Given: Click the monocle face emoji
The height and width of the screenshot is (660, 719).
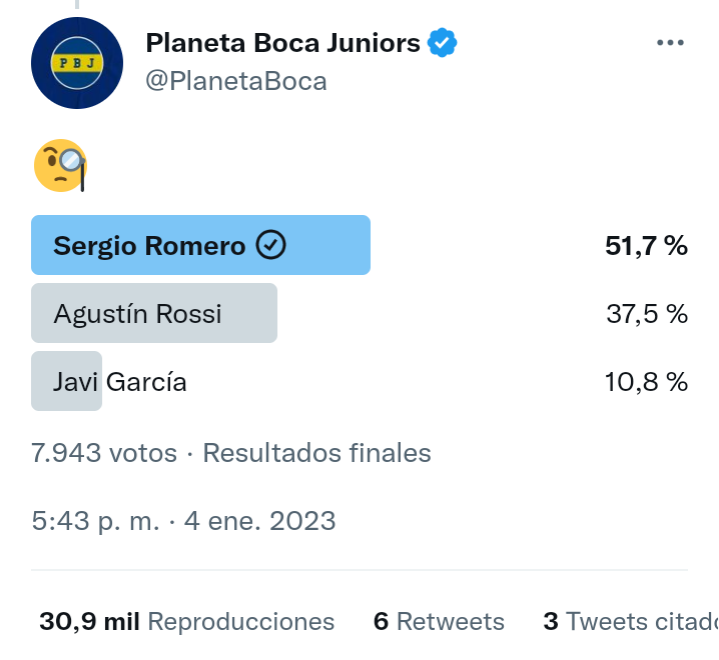Looking at the screenshot, I should point(60,166).
